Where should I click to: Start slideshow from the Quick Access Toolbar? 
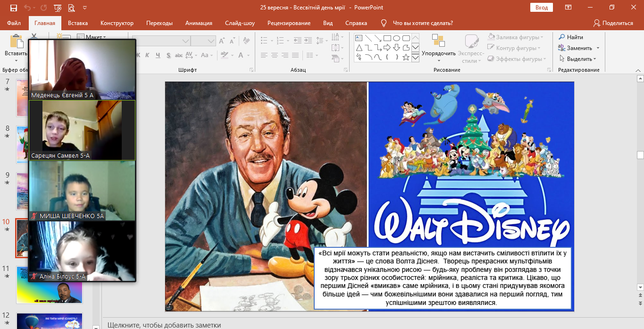[58, 8]
